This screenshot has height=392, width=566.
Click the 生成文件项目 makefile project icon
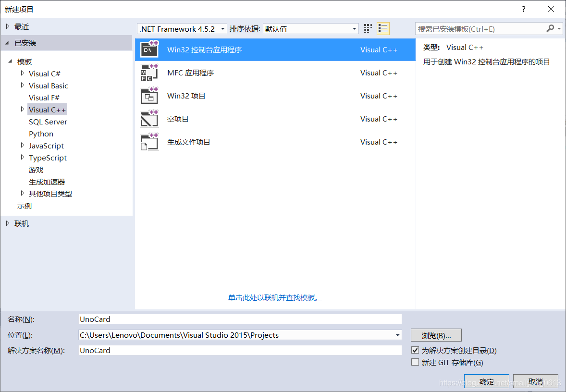coord(149,142)
